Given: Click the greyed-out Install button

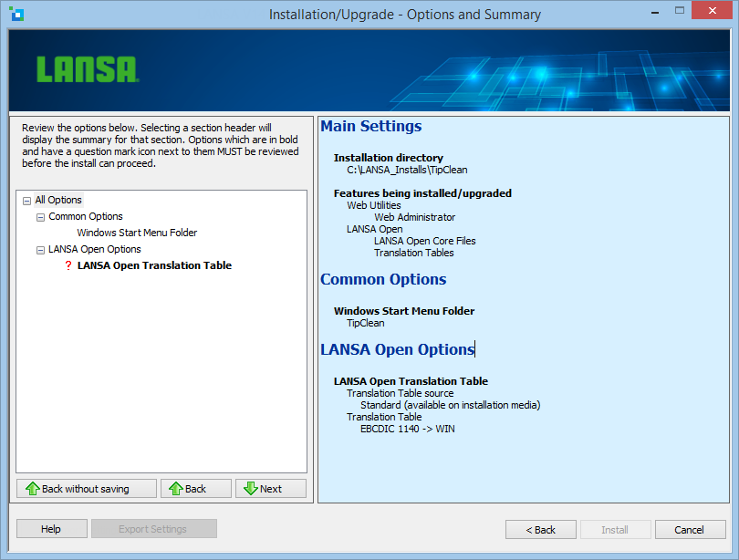Looking at the screenshot, I should (616, 530).
